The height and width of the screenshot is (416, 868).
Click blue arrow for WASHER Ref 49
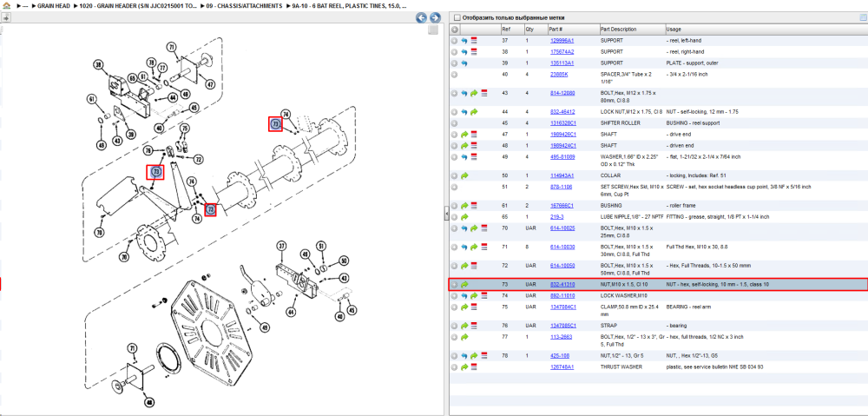464,157
